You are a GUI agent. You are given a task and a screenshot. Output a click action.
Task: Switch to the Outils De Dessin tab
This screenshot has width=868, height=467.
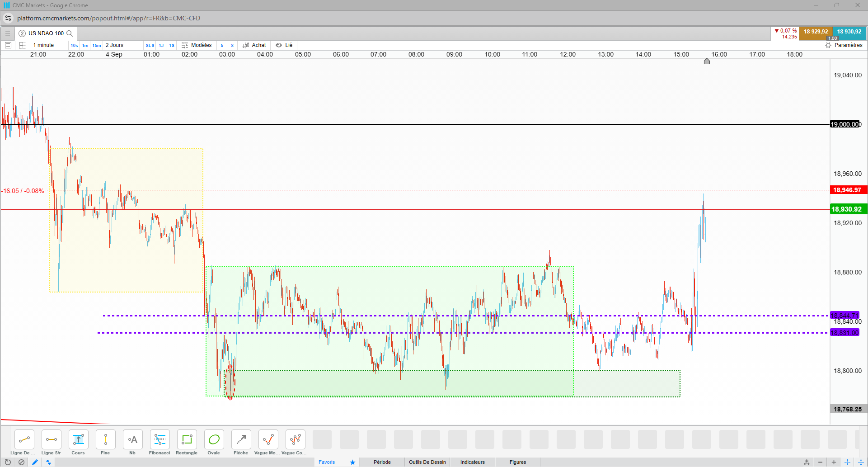coord(427,462)
